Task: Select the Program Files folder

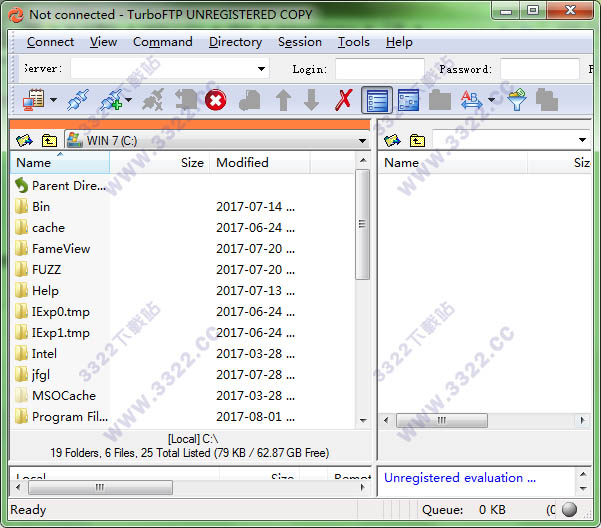Action: coord(61,417)
